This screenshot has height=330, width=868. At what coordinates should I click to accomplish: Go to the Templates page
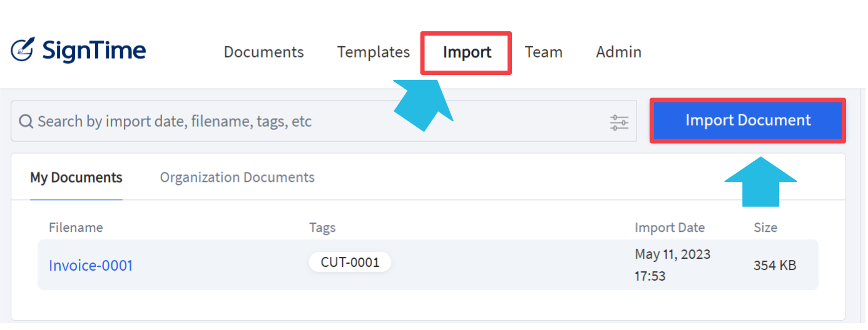[x=373, y=52]
